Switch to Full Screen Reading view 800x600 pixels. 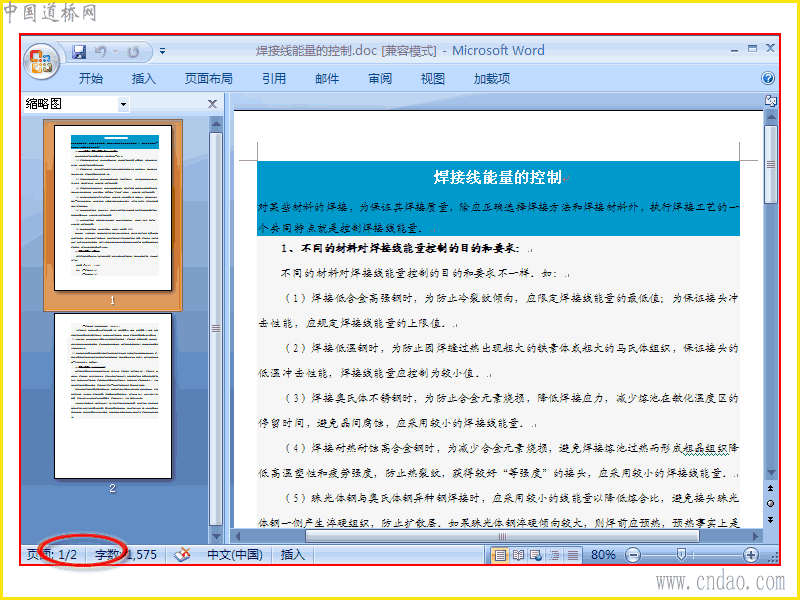pos(518,555)
